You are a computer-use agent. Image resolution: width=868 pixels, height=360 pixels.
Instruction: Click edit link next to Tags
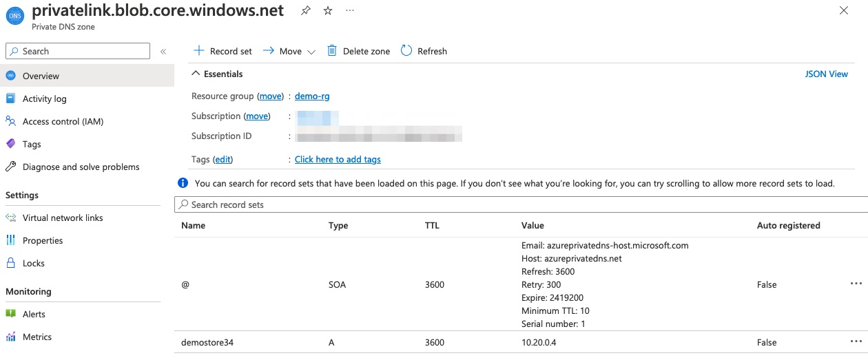click(x=223, y=160)
